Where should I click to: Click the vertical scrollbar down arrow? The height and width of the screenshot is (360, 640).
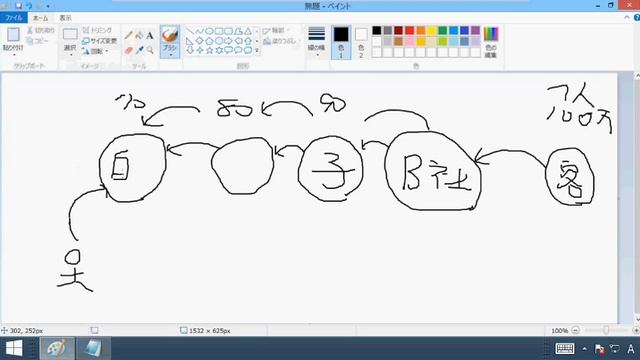(637, 319)
